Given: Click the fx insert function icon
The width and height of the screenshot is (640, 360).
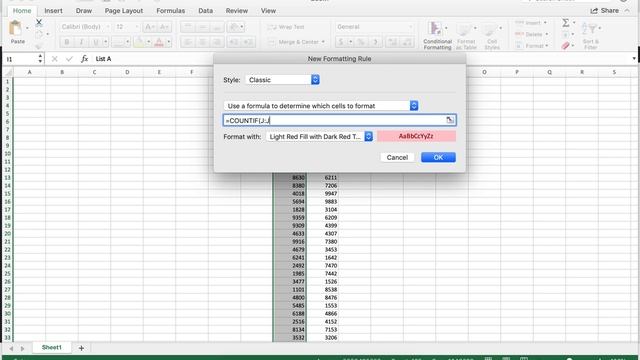Looking at the screenshot, I should [x=84, y=59].
